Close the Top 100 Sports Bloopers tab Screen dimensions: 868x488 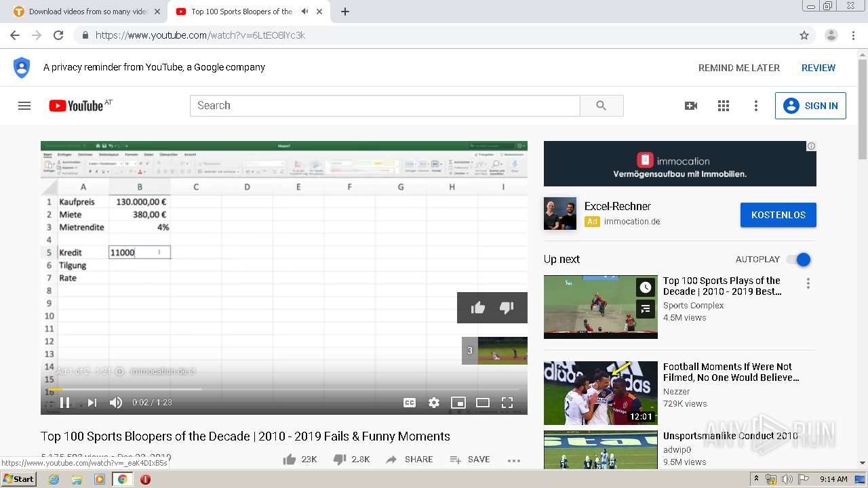pyautogui.click(x=319, y=12)
